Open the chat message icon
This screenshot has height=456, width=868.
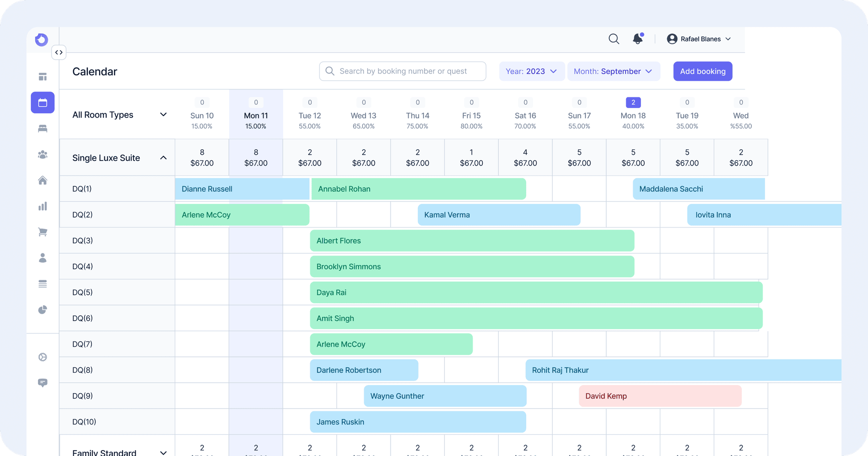pyautogui.click(x=42, y=383)
